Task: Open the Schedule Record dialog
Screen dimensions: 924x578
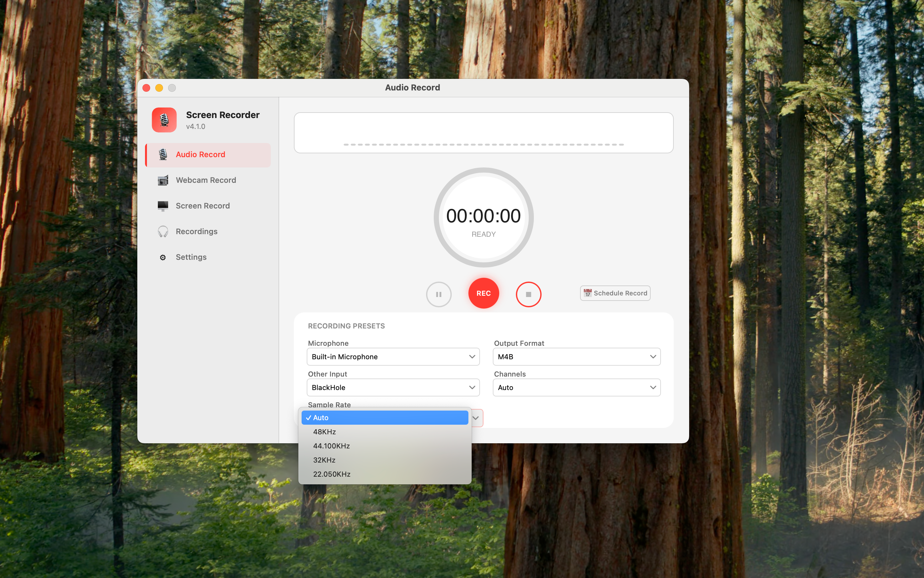Action: [x=615, y=293]
